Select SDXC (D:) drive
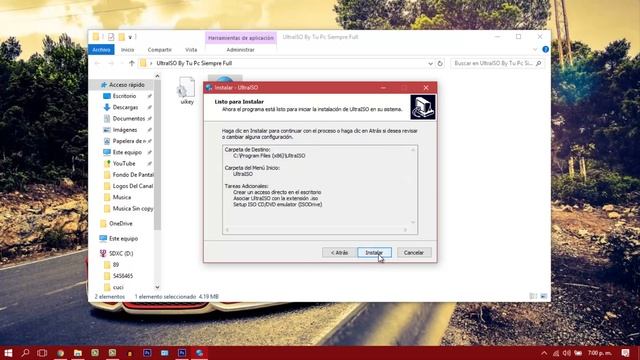This screenshot has height=360, width=640. click(121, 253)
